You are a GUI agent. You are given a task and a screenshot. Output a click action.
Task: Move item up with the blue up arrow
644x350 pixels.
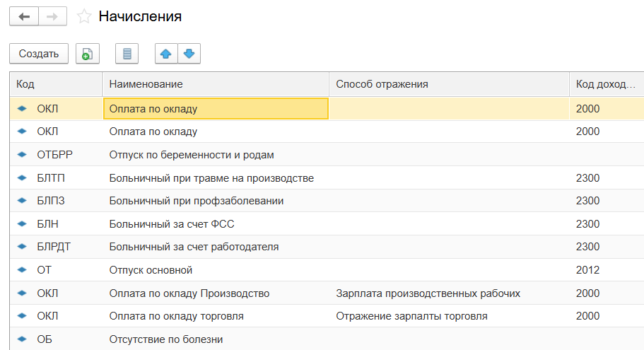click(166, 54)
